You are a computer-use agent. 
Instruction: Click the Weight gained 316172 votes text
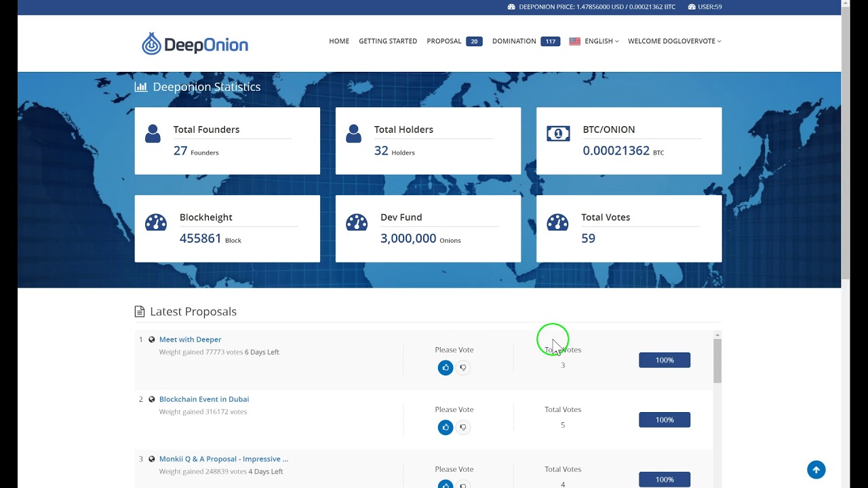(203, 411)
